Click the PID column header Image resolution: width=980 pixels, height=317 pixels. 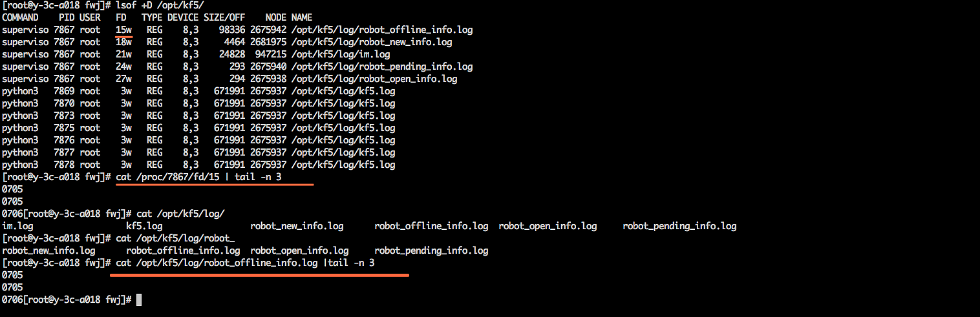click(67, 17)
